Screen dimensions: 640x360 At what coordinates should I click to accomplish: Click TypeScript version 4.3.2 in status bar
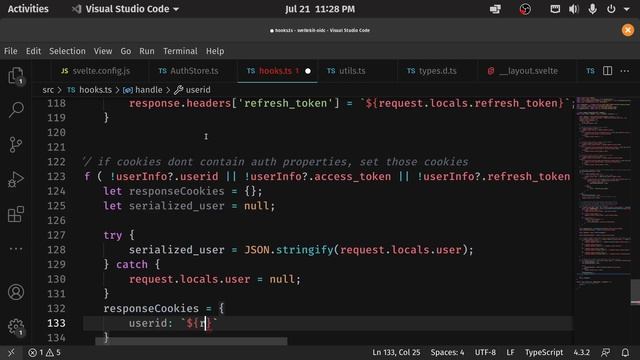(582, 352)
